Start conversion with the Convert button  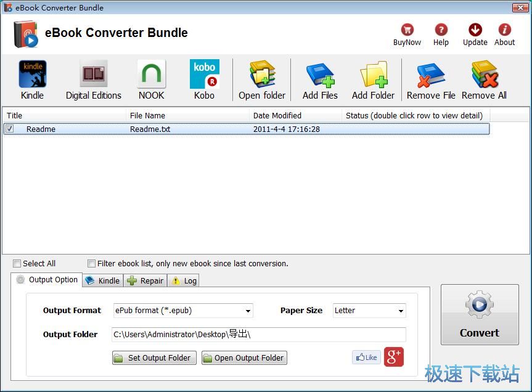[480, 315]
